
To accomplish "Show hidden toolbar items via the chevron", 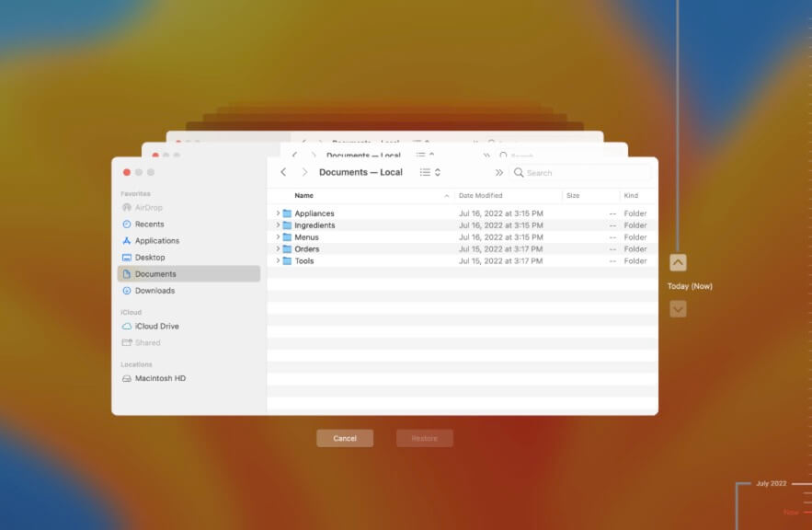I will (x=498, y=172).
